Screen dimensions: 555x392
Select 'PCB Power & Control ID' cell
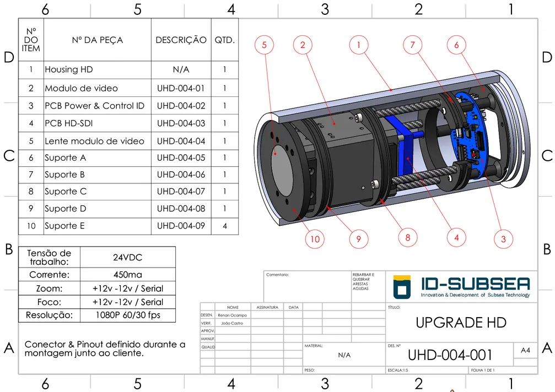[98, 106]
